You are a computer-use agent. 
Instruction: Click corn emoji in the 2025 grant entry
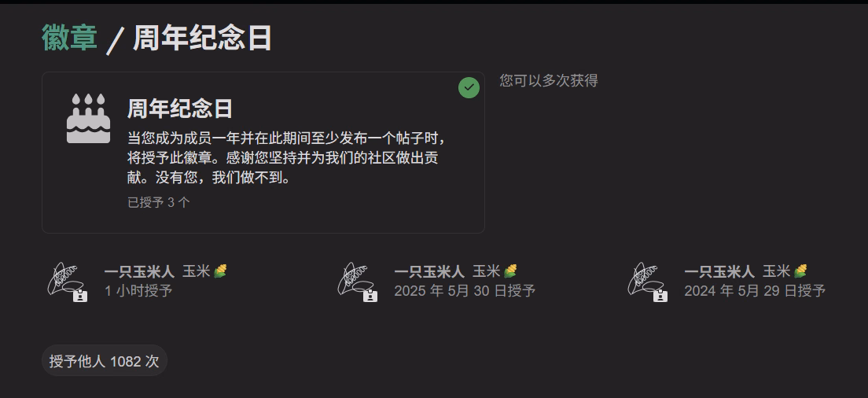pos(510,271)
